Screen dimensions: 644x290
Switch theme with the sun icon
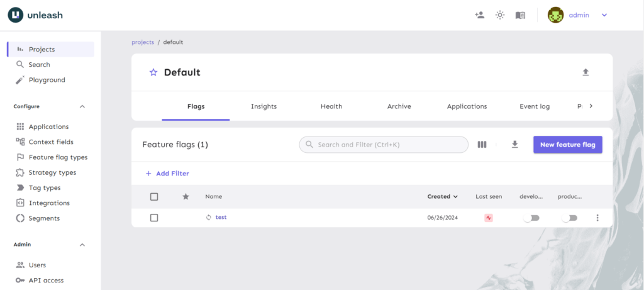[500, 15]
